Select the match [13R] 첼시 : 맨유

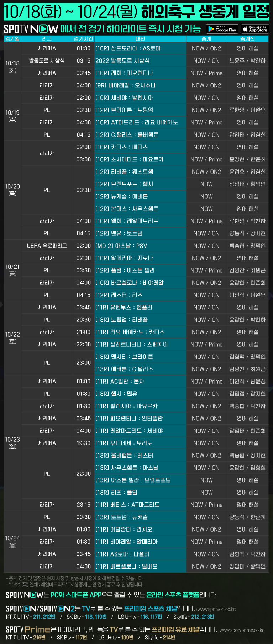(140, 394)
